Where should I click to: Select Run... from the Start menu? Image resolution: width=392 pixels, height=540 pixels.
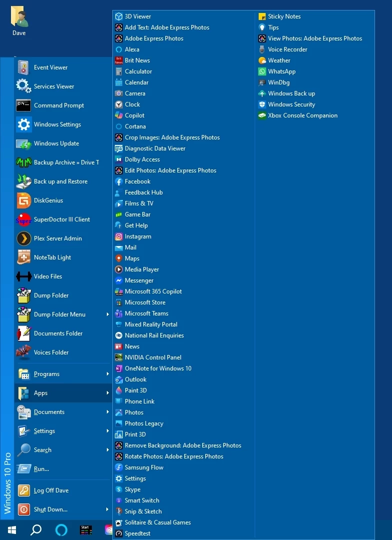click(x=63, y=469)
